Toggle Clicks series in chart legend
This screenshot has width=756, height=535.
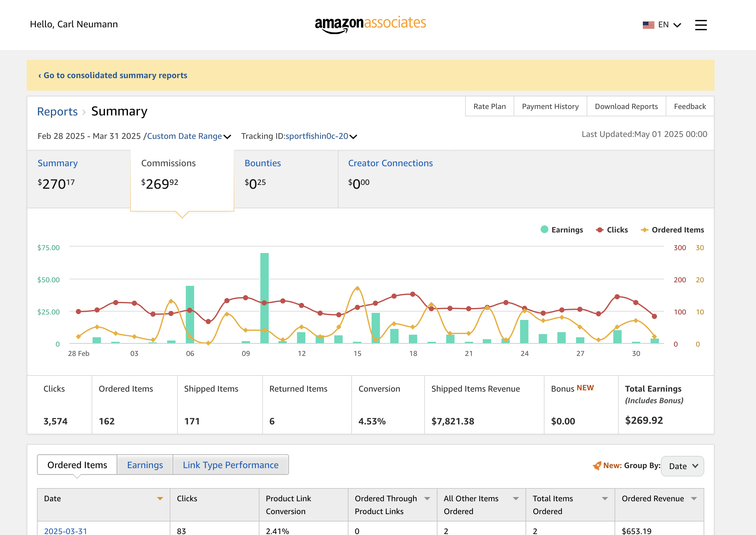coord(612,230)
